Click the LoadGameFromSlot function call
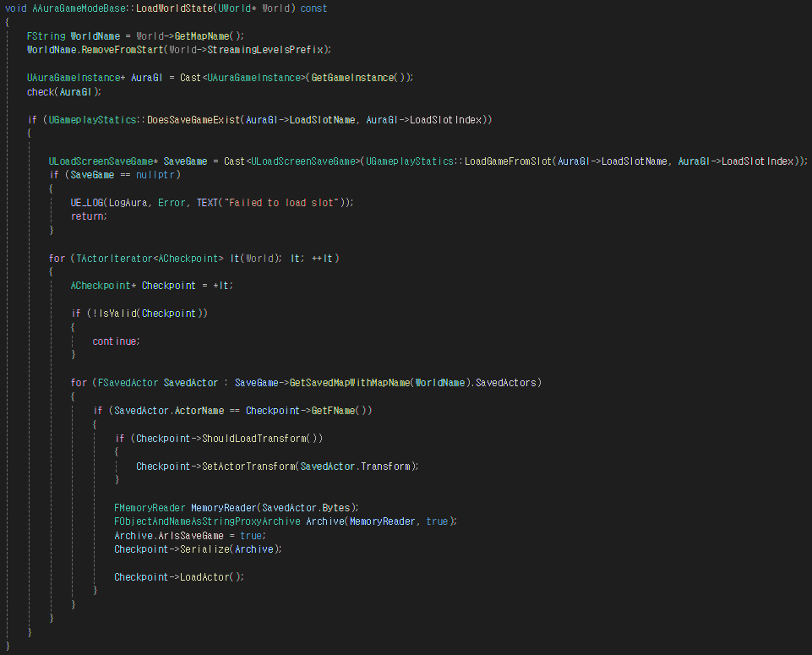This screenshot has width=812, height=655. 508,161
